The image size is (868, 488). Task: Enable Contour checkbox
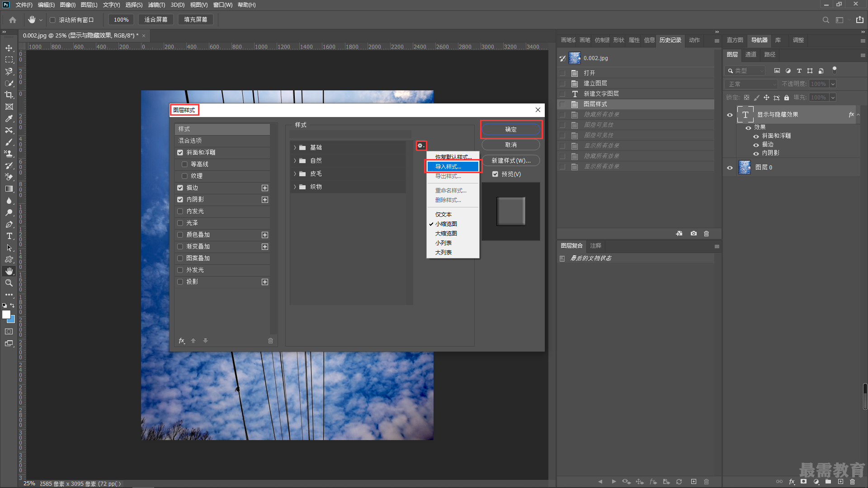pos(184,164)
